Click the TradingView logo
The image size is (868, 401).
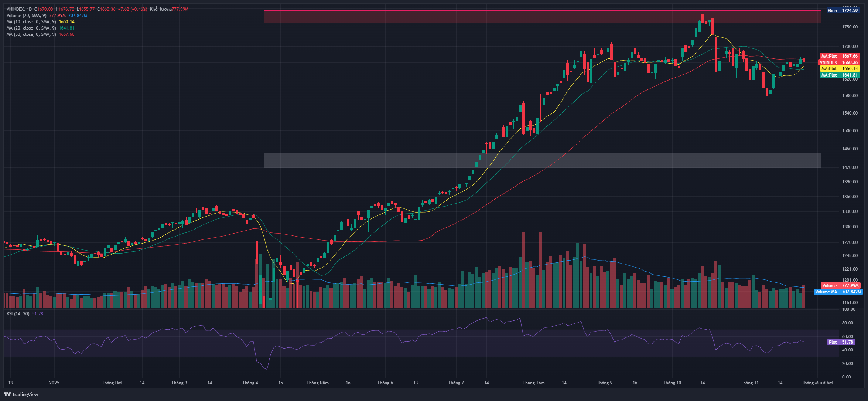[x=21, y=394]
